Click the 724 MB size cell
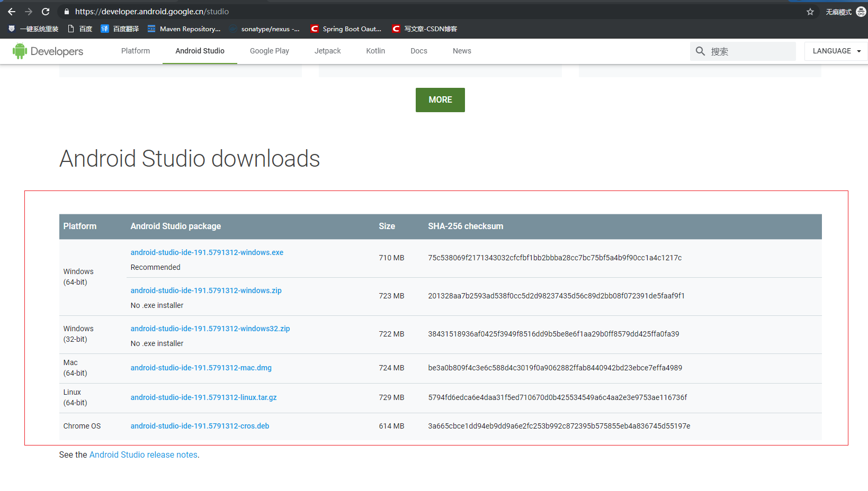Viewport: 868px width, 491px height. click(391, 368)
